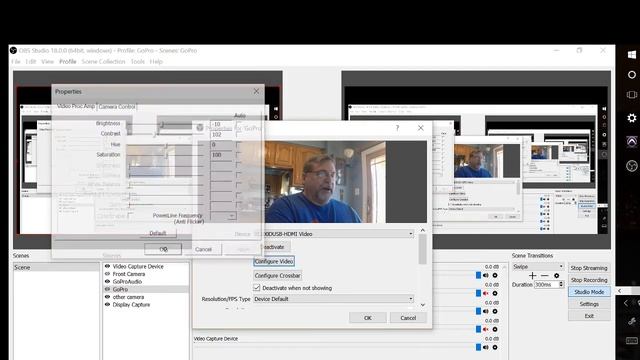Screen dimensions: 640x360
Task: Open the Profile menu
Action: [x=68, y=62]
